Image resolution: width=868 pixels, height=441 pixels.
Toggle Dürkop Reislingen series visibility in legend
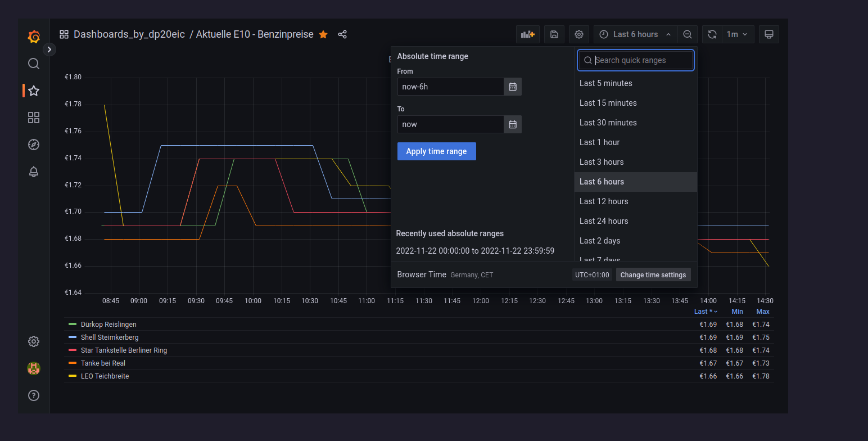tap(108, 325)
